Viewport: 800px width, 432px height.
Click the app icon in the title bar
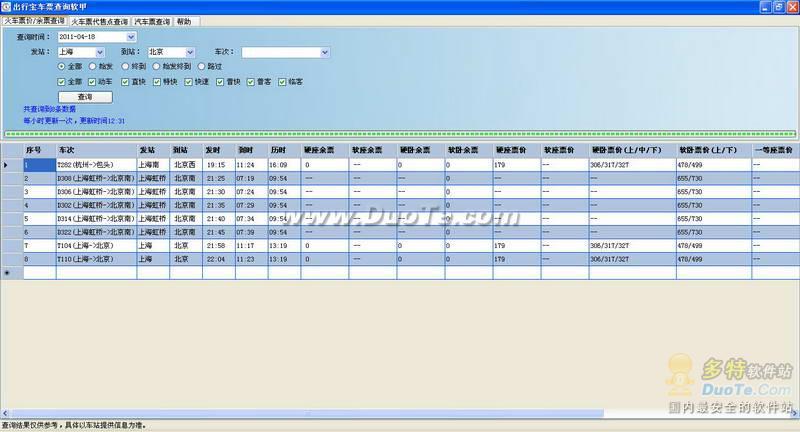pyautogui.click(x=7, y=7)
